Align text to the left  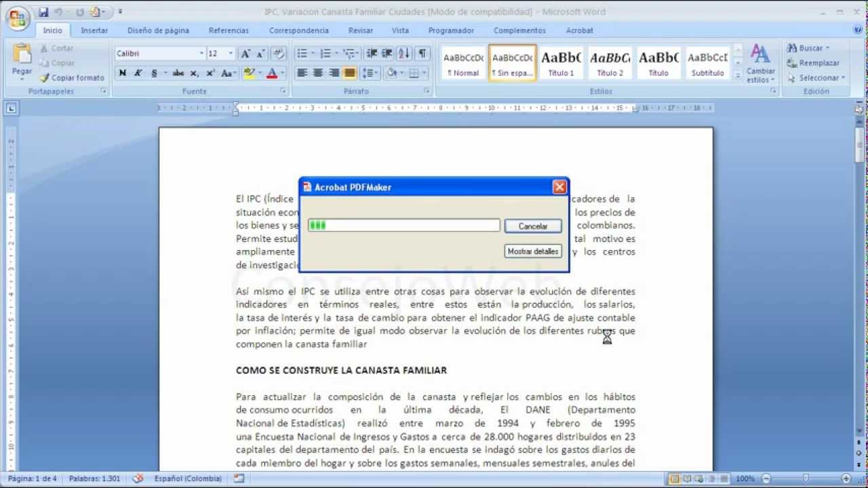point(302,73)
